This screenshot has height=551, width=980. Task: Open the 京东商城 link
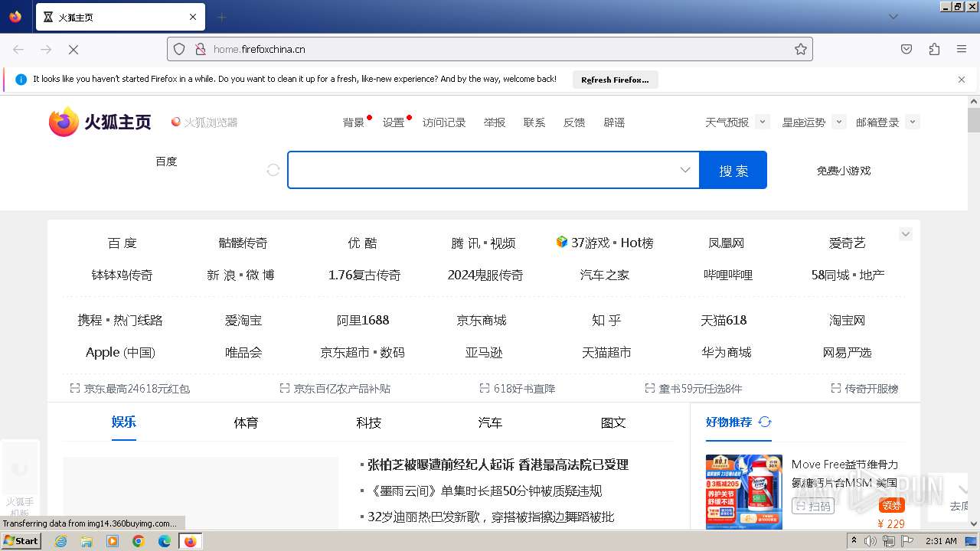482,320
